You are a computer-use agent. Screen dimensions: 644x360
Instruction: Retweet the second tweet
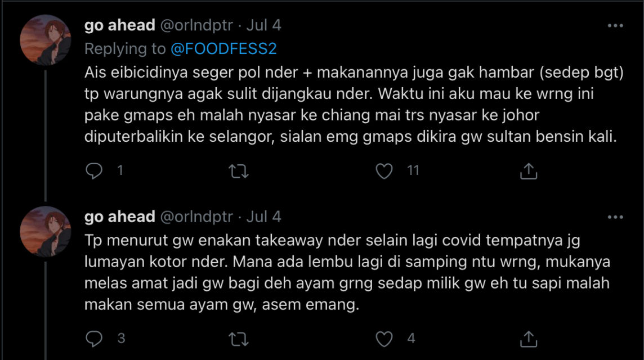[x=239, y=338]
